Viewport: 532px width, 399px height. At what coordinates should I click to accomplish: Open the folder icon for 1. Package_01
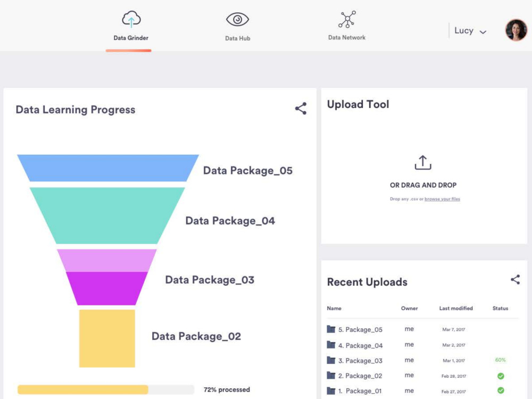pos(331,390)
